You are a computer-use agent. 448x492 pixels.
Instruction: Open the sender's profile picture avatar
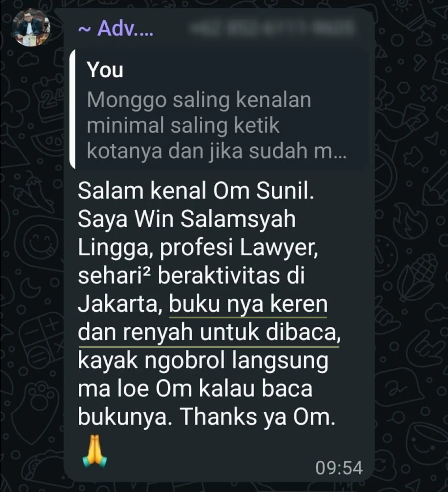point(31,28)
